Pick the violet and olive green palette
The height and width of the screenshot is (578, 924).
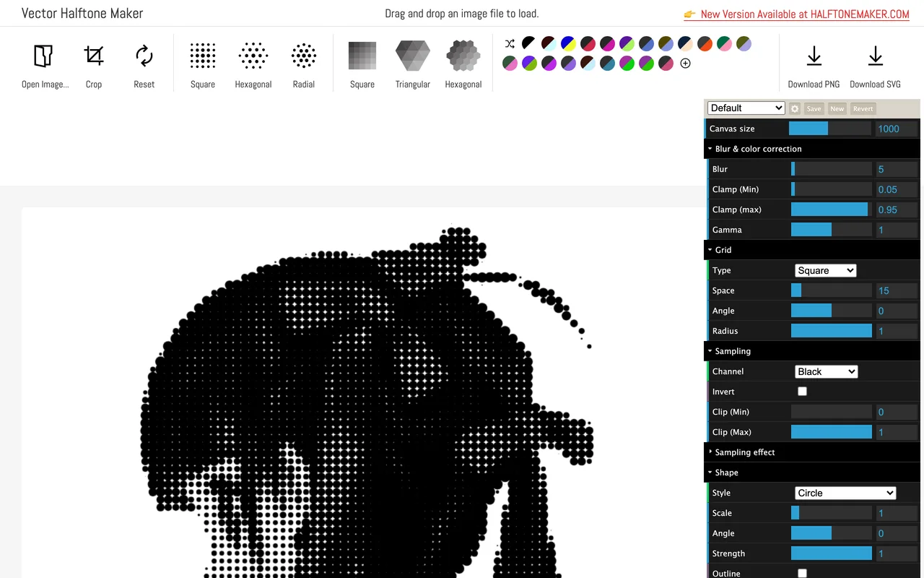click(x=529, y=63)
